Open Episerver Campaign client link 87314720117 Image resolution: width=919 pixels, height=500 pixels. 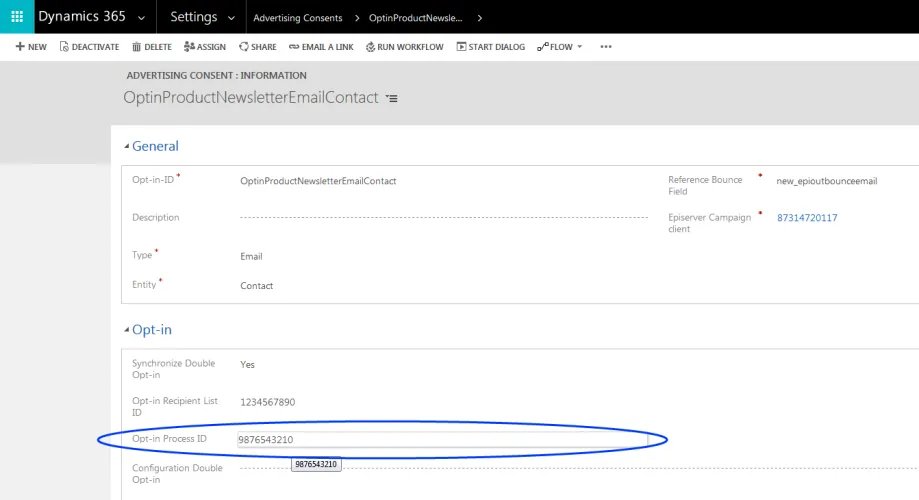(x=807, y=217)
